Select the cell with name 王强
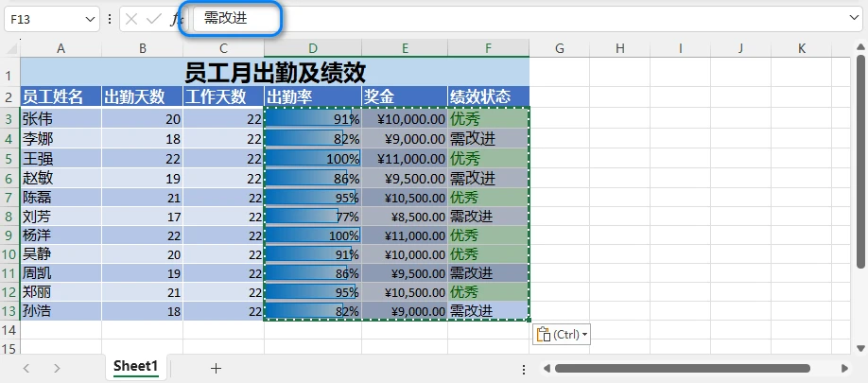 click(61, 158)
